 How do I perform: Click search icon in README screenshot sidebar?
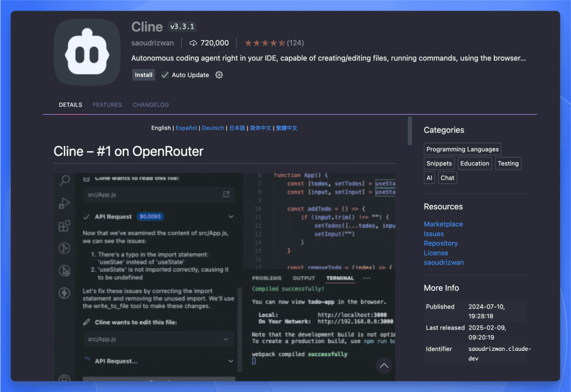[x=65, y=180]
